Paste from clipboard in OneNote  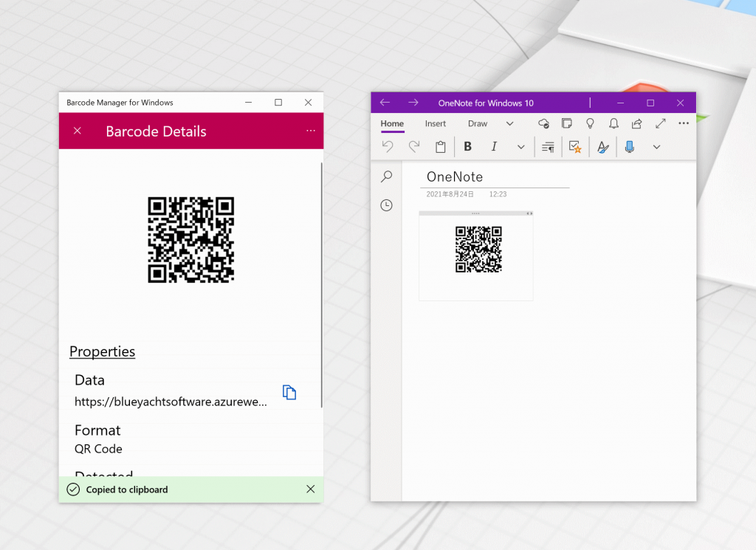coord(440,146)
